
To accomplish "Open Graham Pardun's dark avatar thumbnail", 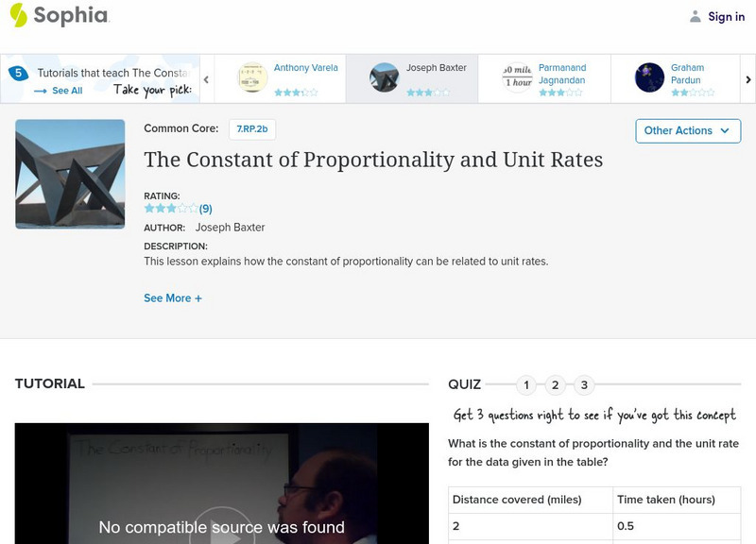I will click(649, 77).
